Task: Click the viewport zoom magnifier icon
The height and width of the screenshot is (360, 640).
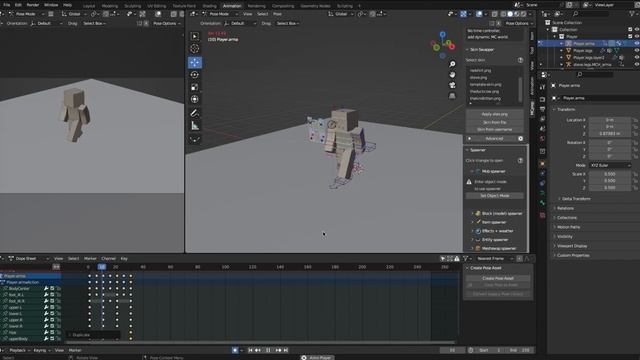Action: point(452,64)
